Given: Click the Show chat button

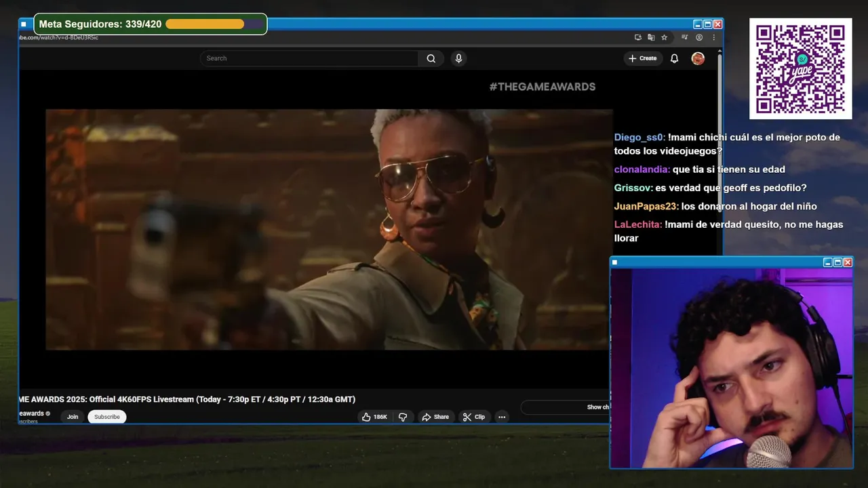Looking at the screenshot, I should tap(565, 407).
